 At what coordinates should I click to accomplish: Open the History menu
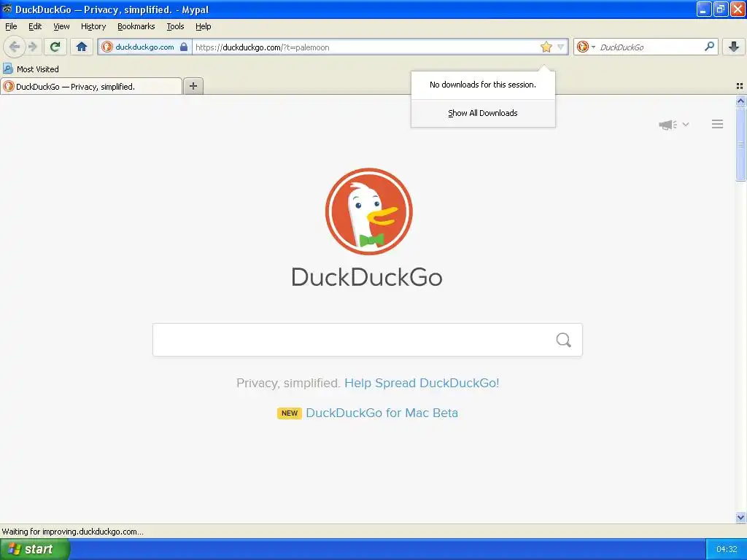coord(93,26)
